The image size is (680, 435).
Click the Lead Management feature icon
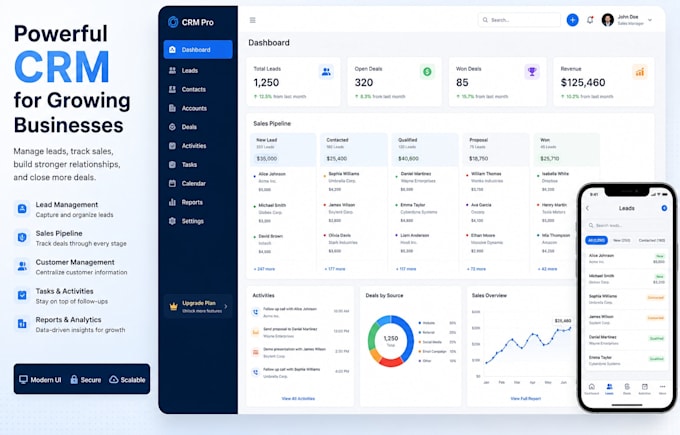[22, 209]
